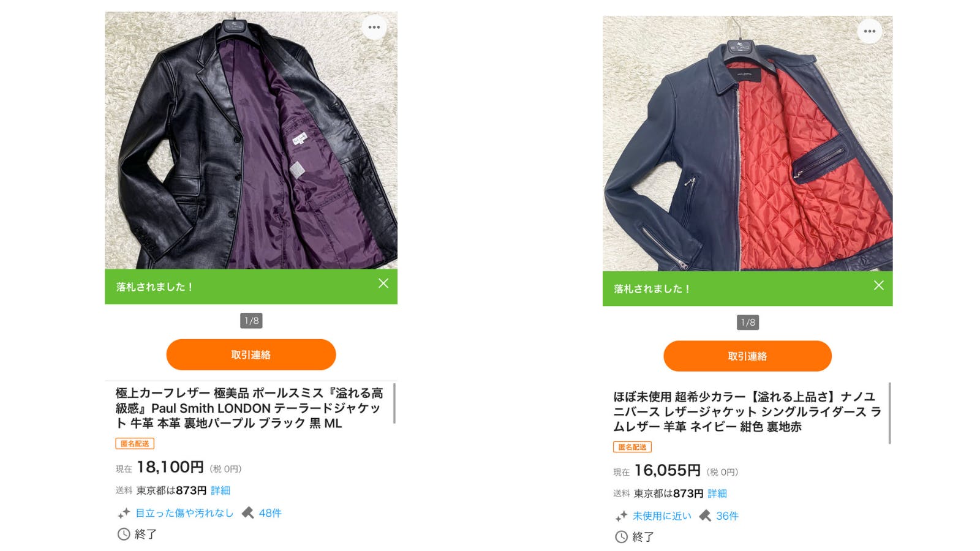Click the gavel bid icon beside 48件
The image size is (980, 551).
pyautogui.click(x=247, y=513)
